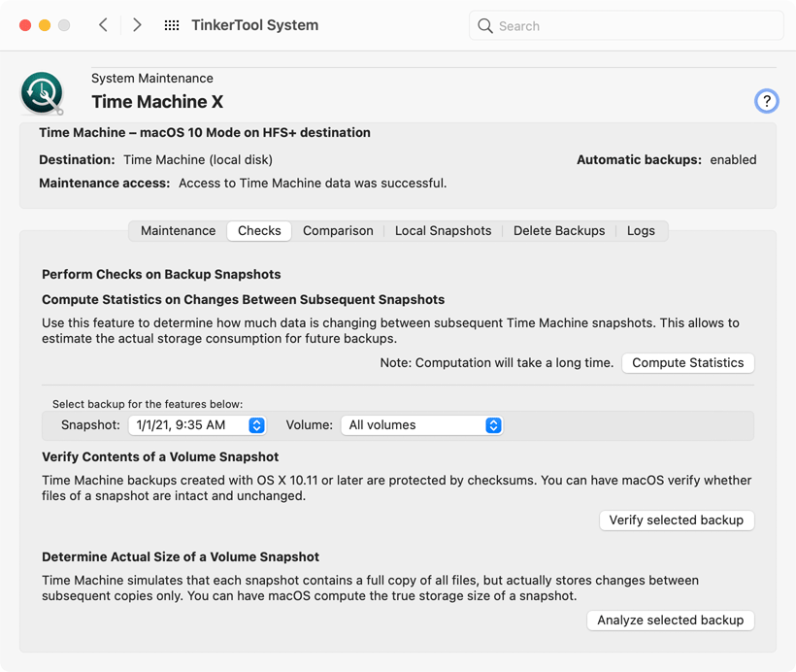Screen dimensions: 796x672
Task: Click 'Time Machine – macOS 10 Mode on HFS+ destination'
Action: [205, 133]
